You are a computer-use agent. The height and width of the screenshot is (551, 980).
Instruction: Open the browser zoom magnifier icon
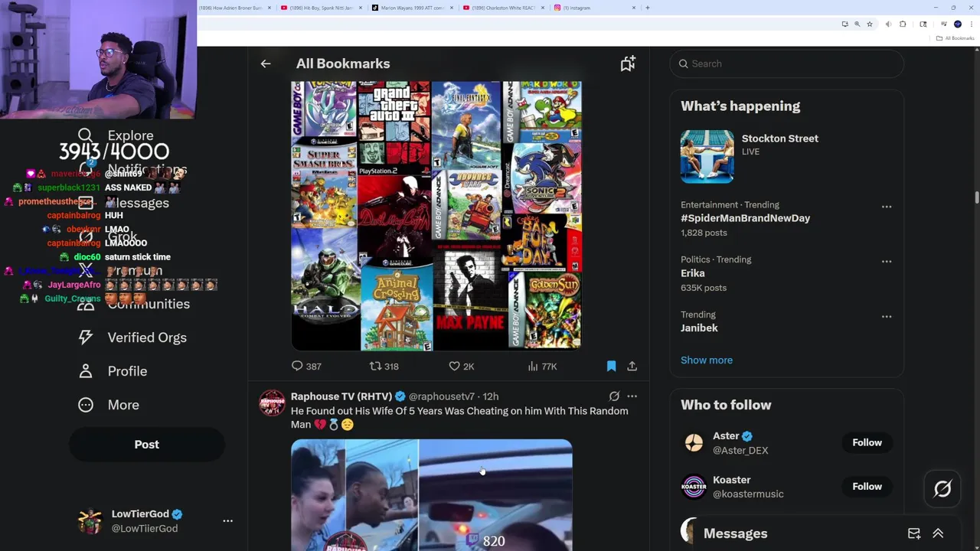pyautogui.click(x=857, y=24)
